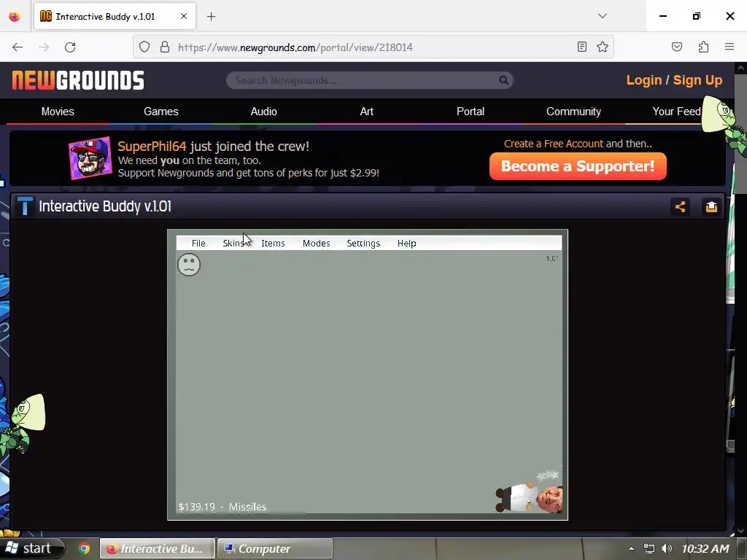Click the Login link

coord(643,80)
